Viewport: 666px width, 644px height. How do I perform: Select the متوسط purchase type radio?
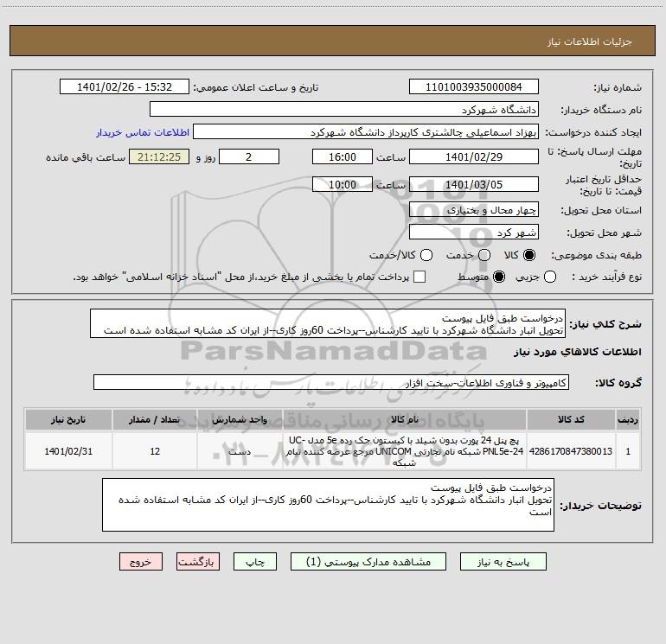coord(499,277)
